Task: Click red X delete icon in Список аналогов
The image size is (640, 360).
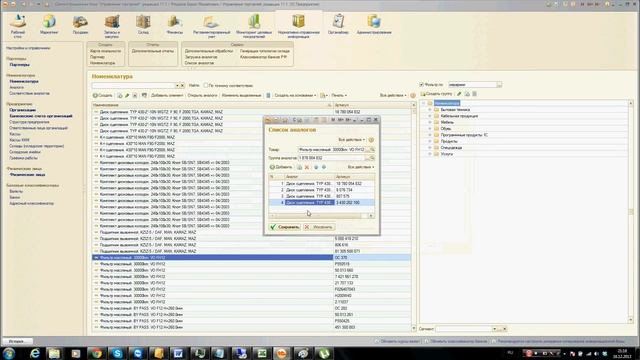Action: [307, 167]
